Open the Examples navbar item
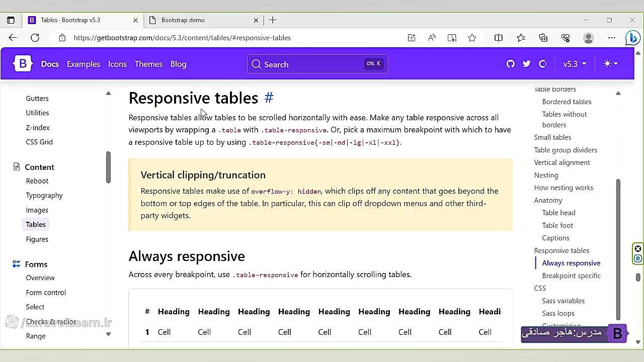The width and height of the screenshot is (644, 362). tap(84, 64)
